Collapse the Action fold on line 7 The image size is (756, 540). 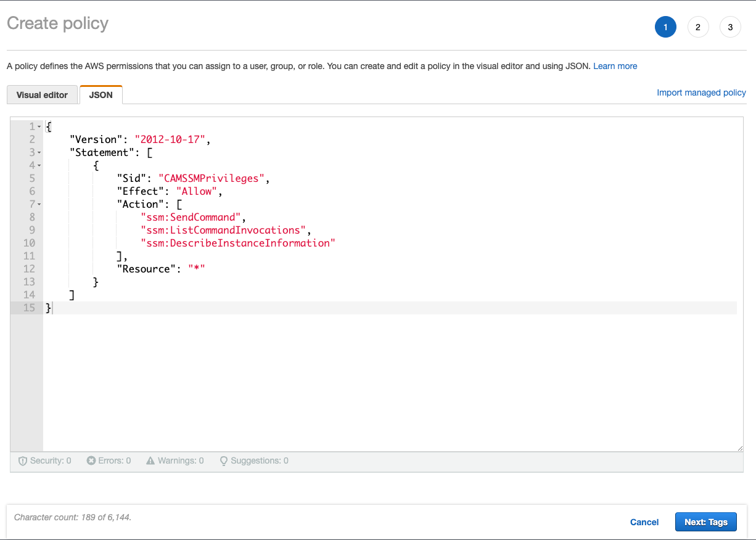tap(39, 204)
